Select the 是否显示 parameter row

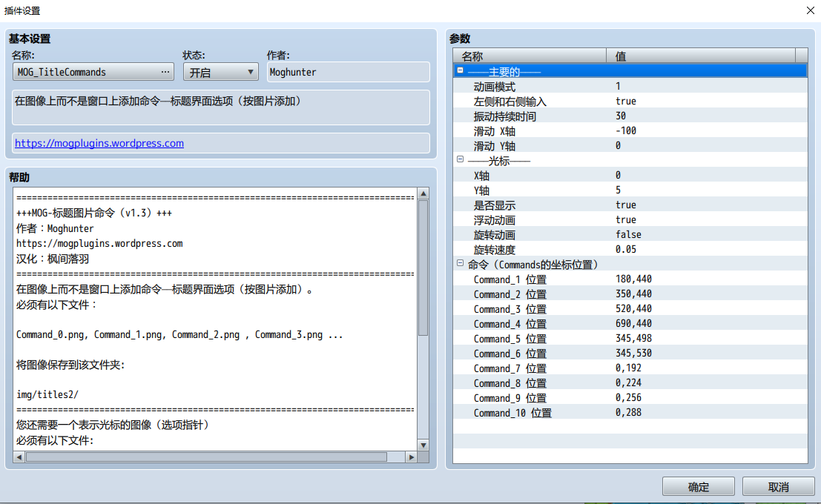click(x=630, y=205)
